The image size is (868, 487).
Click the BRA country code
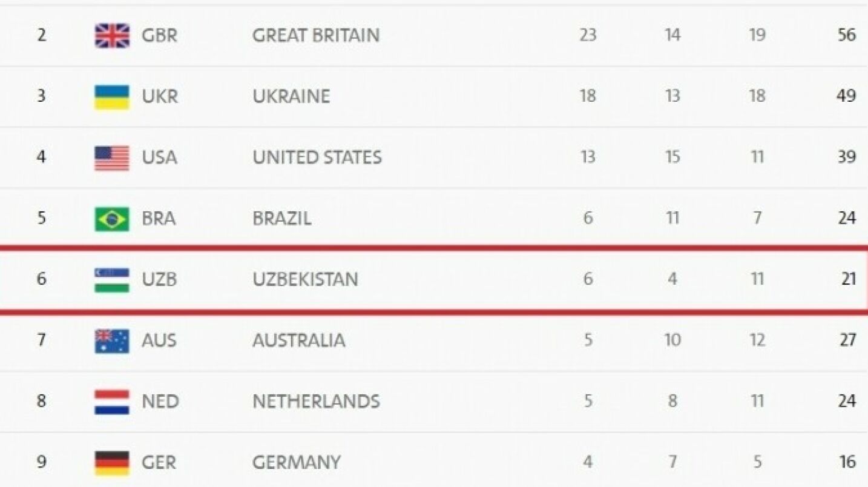(x=159, y=218)
